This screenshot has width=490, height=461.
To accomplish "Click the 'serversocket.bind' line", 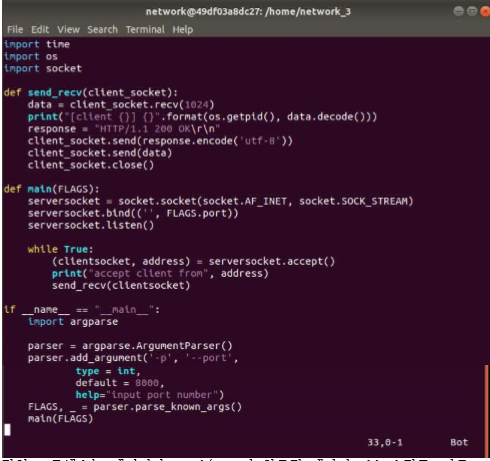I will [x=133, y=213].
